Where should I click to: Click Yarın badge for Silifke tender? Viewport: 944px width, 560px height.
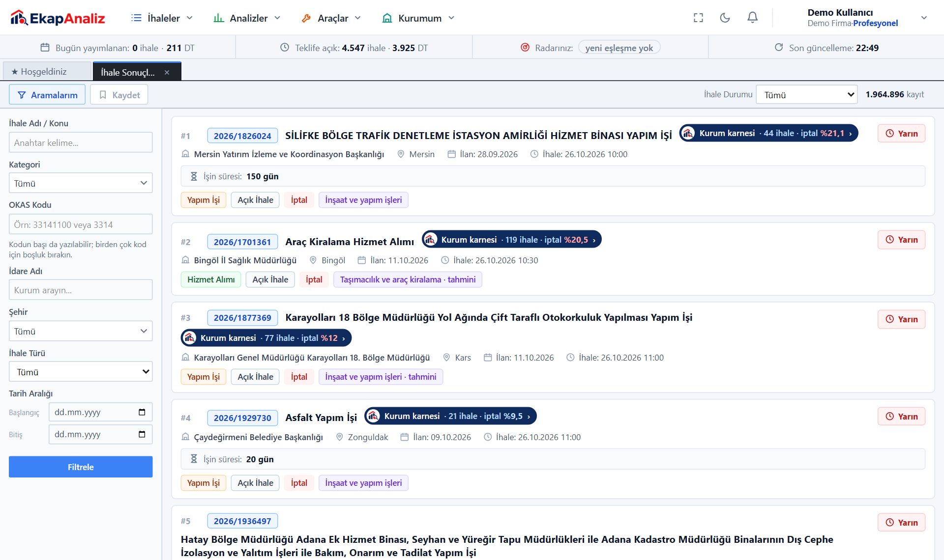point(901,134)
